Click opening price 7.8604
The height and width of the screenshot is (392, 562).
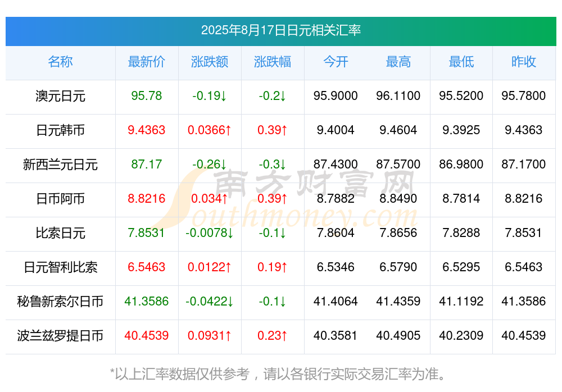pyautogui.click(x=336, y=233)
